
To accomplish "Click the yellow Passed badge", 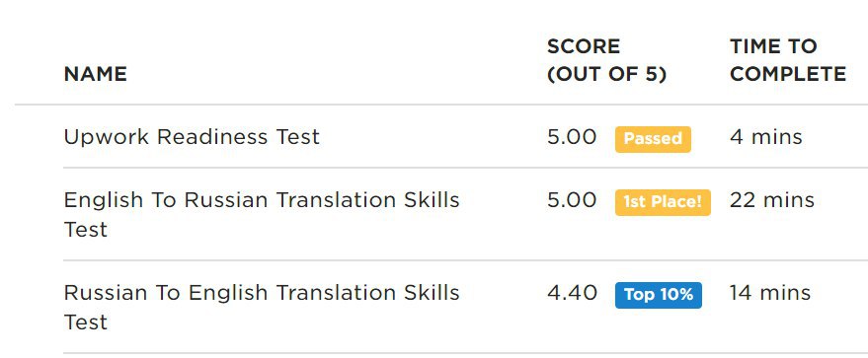I will point(653,139).
